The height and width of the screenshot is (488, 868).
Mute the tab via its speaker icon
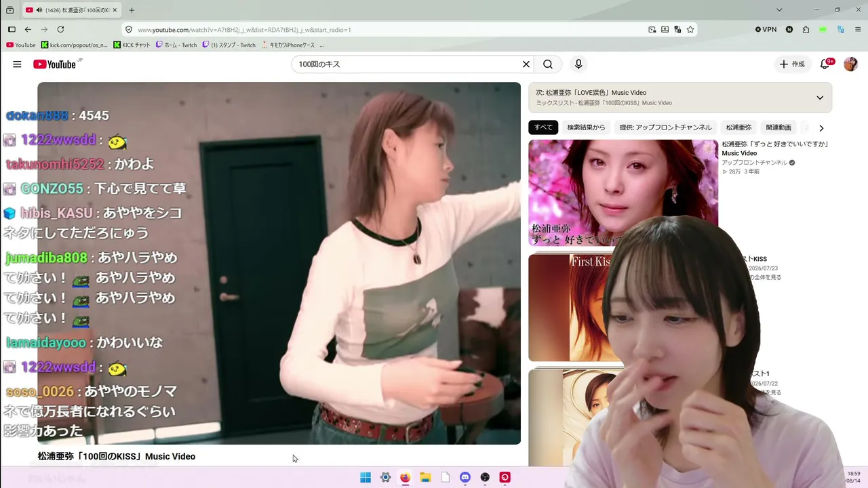pos(39,10)
